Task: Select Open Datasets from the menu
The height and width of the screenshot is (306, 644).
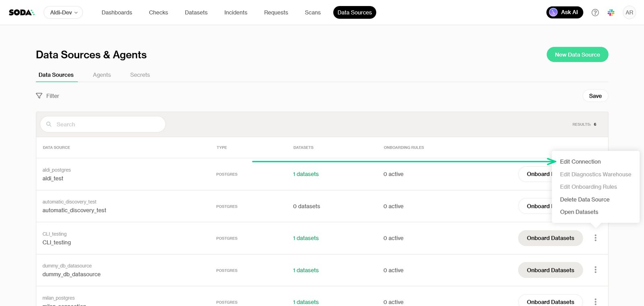Action: 579,212
